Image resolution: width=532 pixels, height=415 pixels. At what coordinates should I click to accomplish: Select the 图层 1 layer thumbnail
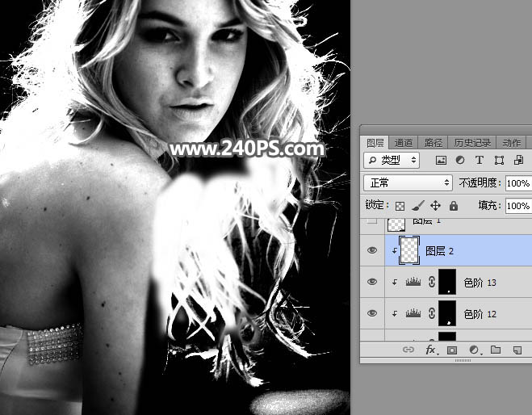point(396,224)
